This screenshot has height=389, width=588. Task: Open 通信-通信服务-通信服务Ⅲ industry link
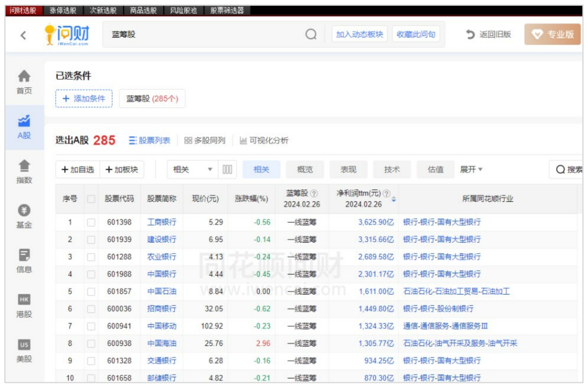[x=445, y=326]
